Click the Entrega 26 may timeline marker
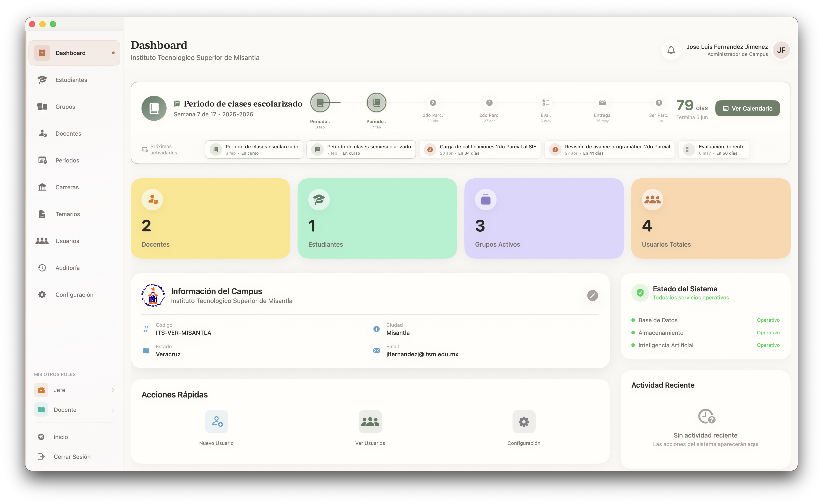 click(602, 103)
